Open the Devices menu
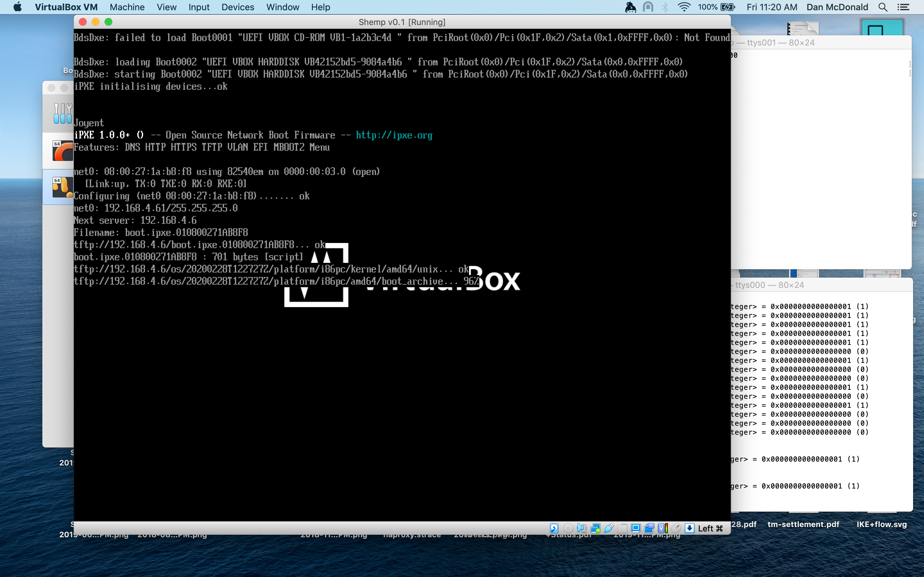The height and width of the screenshot is (577, 924). click(237, 7)
